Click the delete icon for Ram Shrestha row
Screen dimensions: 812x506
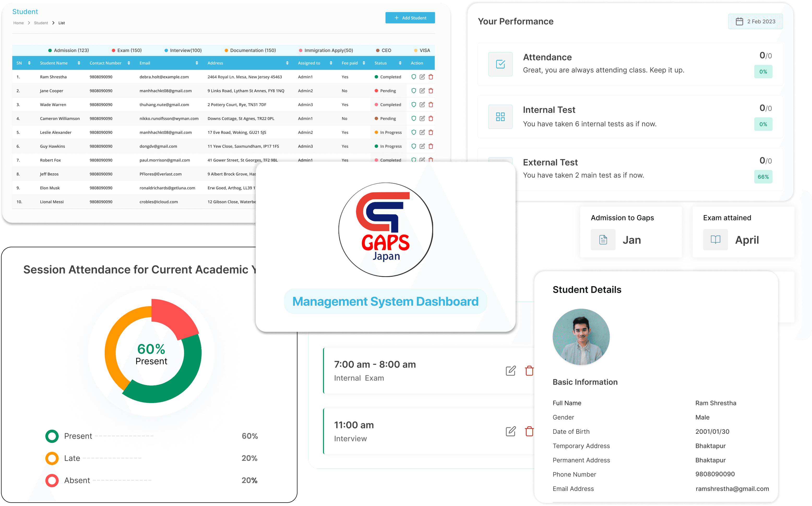[431, 77]
